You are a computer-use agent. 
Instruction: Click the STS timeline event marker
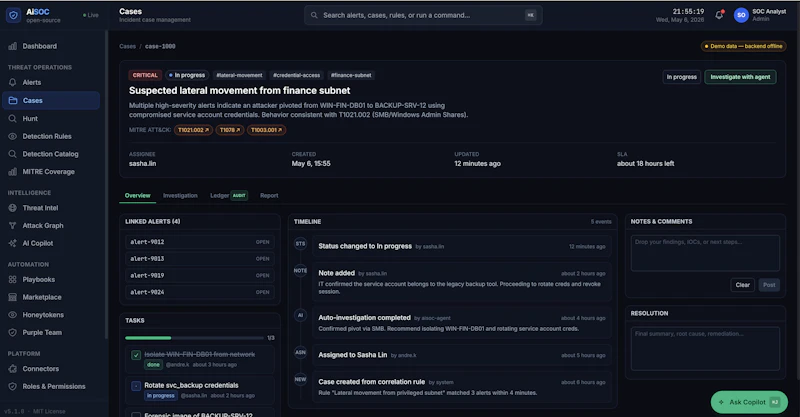pos(301,244)
